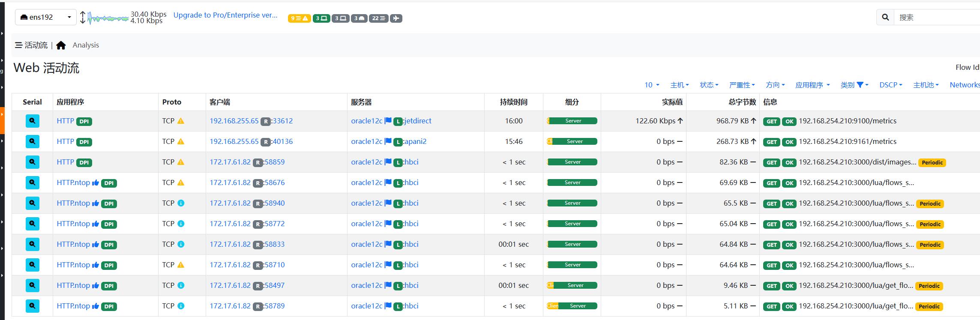The height and width of the screenshot is (320, 980).
Task: Open the gray flows badge showing 22
Action: [x=378, y=18]
